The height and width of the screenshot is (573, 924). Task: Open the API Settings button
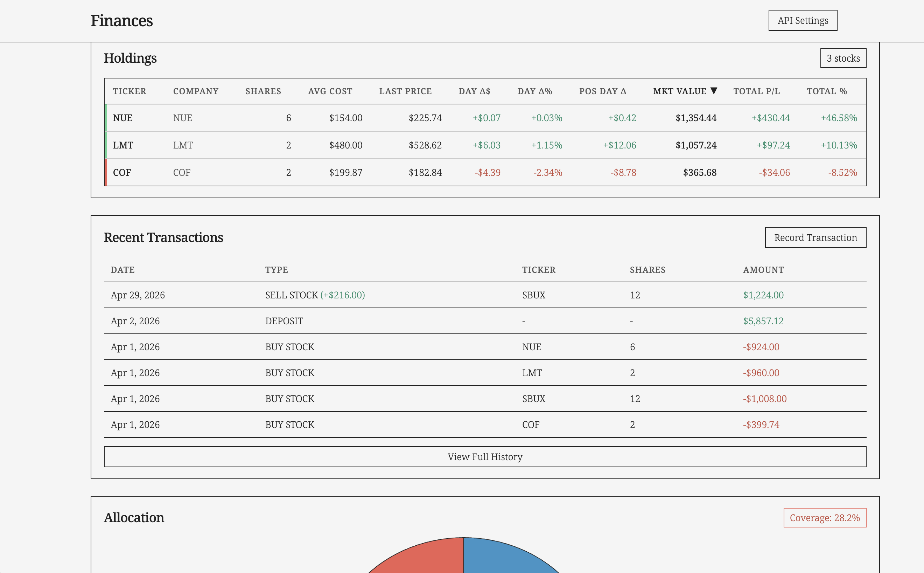coord(803,20)
